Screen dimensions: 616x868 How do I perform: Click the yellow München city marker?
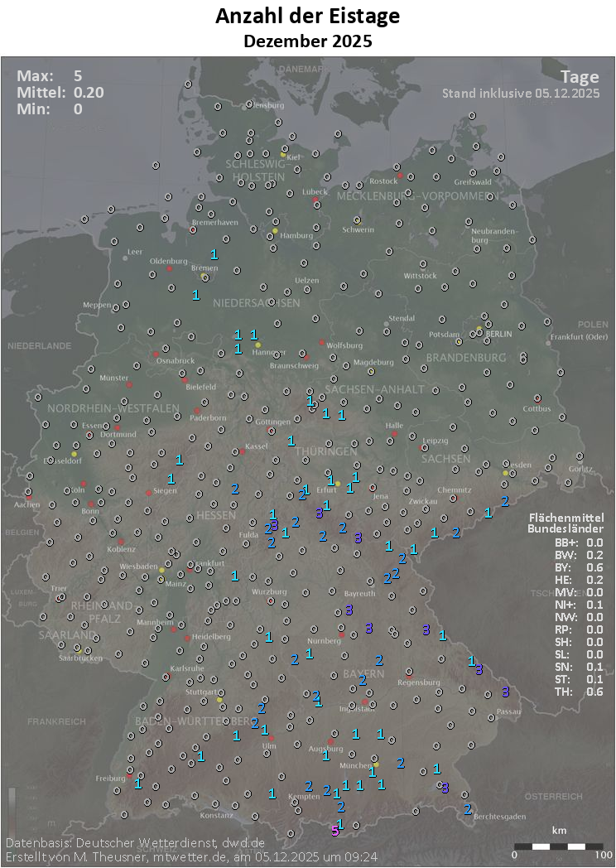point(375,764)
